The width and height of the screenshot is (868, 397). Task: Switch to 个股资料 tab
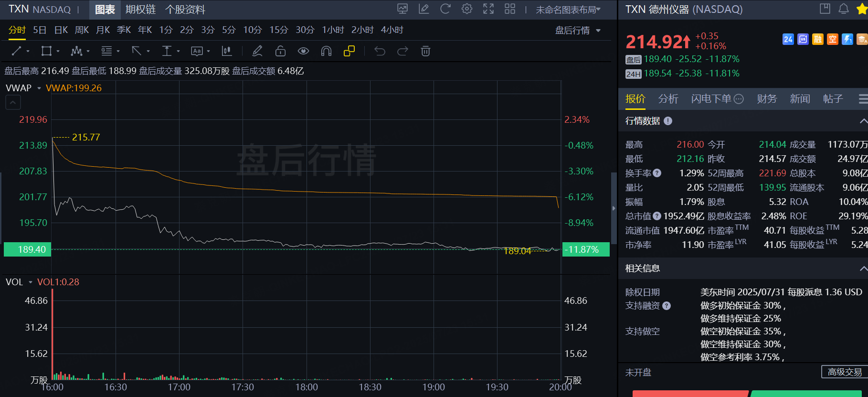(x=185, y=10)
